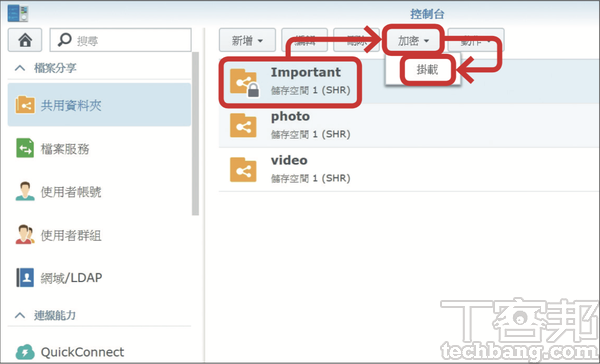Click the QuickConnect cloud icon
This screenshot has height=364, width=600.
tap(25, 352)
